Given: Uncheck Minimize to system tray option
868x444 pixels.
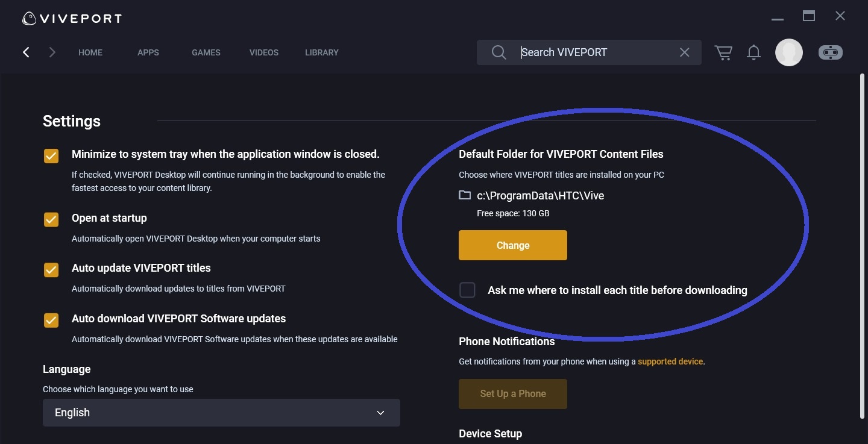Looking at the screenshot, I should tap(51, 156).
